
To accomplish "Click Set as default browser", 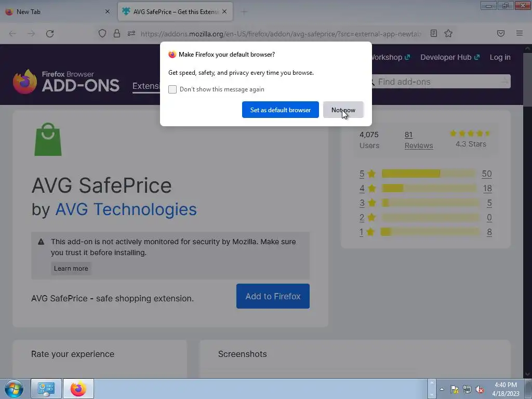I will [280, 110].
